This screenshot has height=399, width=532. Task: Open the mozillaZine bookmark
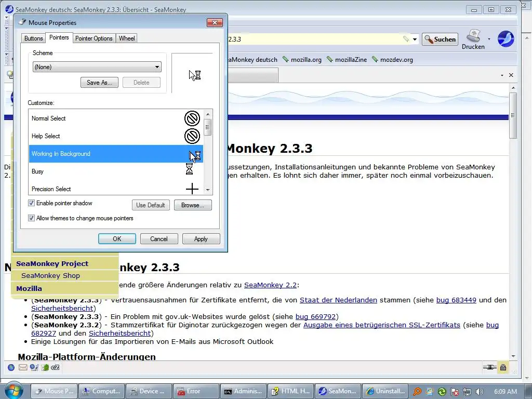click(x=347, y=60)
